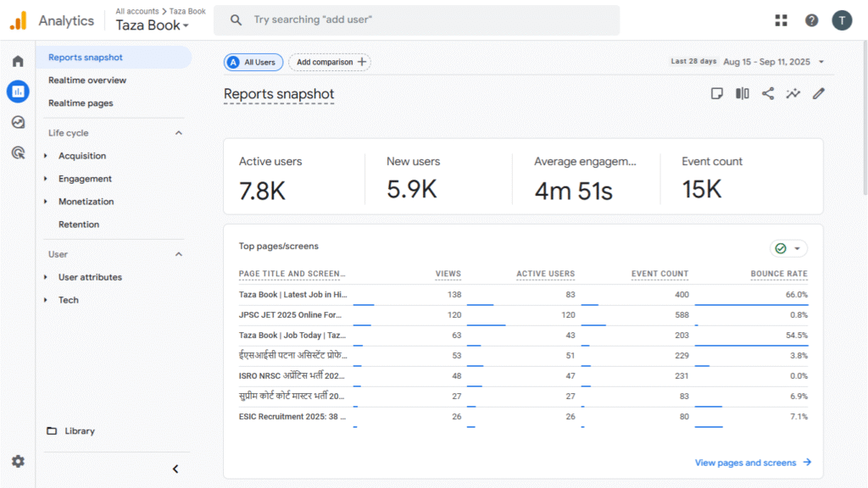Click the search magnifier icon
The height and width of the screenshot is (488, 868).
(236, 20)
